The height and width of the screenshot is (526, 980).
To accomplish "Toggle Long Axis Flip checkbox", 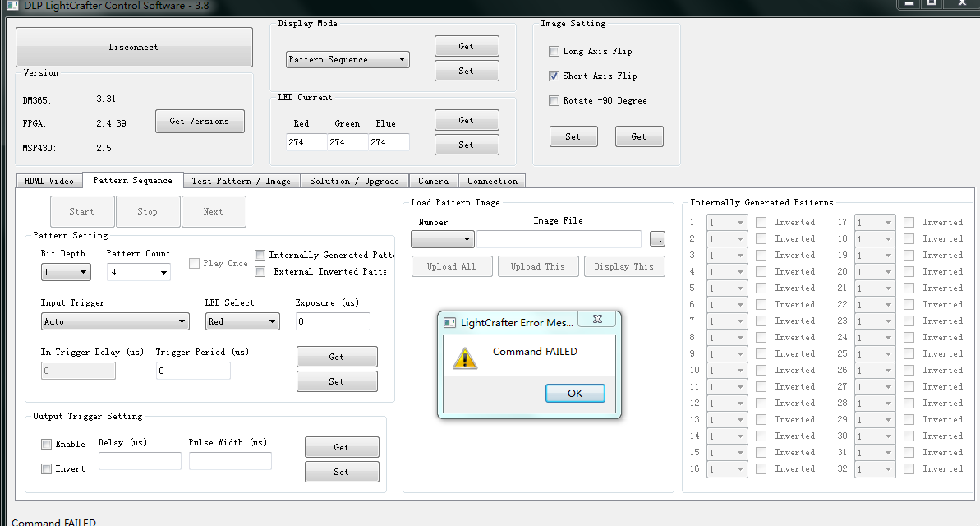I will pyautogui.click(x=554, y=51).
